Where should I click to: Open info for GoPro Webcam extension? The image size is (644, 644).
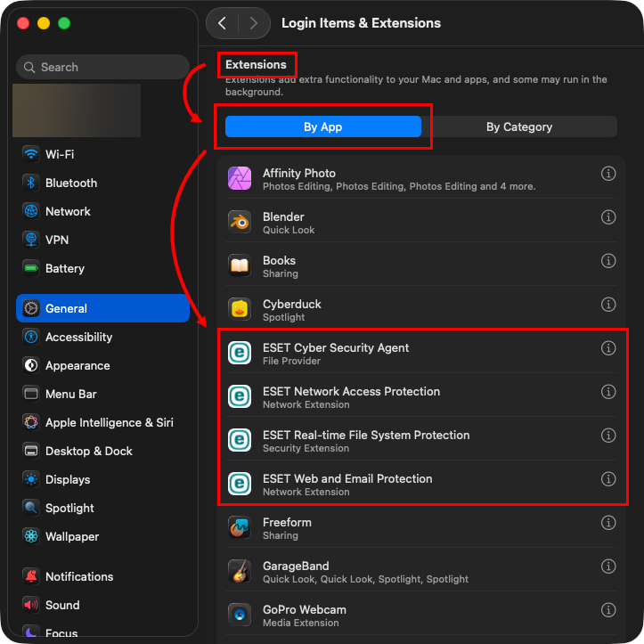pos(608,610)
